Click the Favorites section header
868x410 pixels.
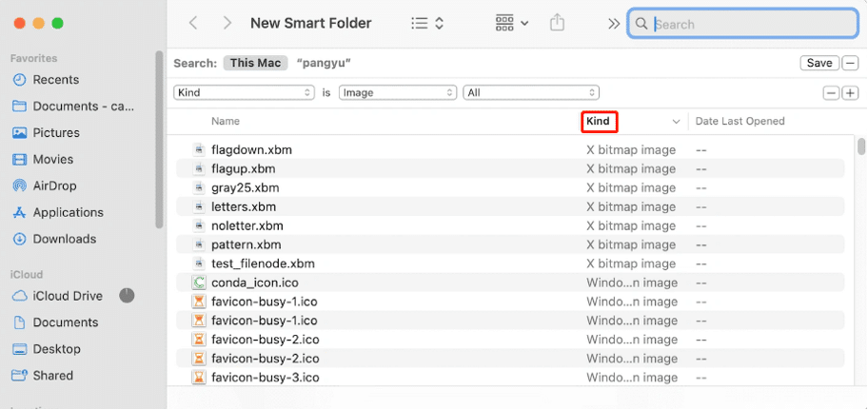coord(33,58)
